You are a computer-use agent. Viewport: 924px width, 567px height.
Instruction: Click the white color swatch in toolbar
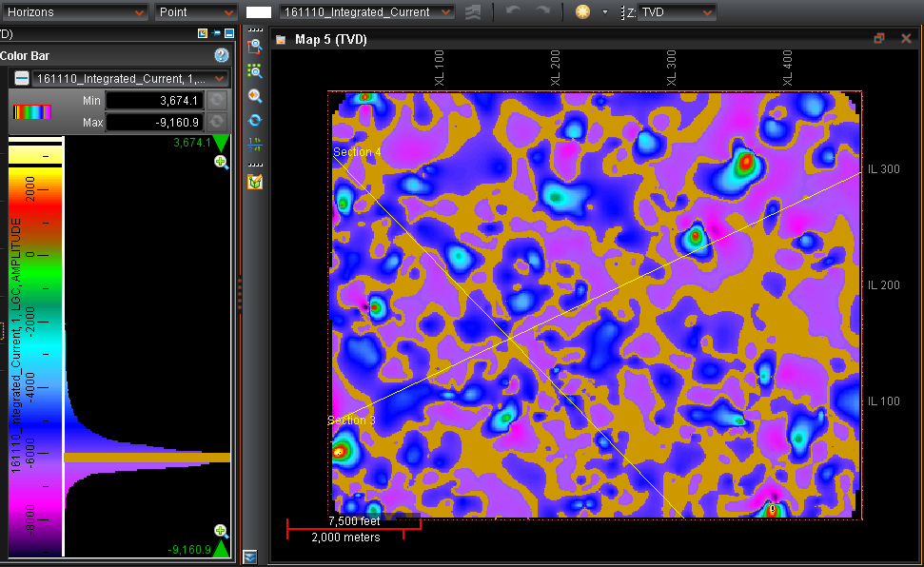[258, 12]
